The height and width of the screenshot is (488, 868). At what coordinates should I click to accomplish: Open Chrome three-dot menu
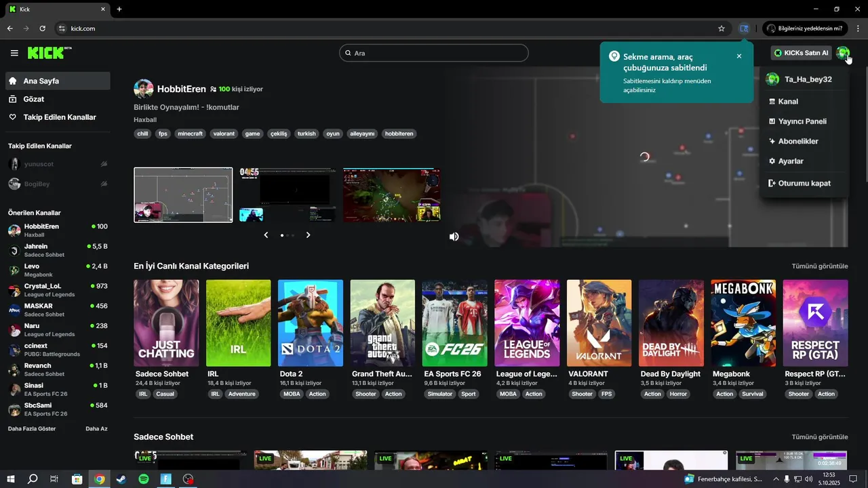click(858, 28)
